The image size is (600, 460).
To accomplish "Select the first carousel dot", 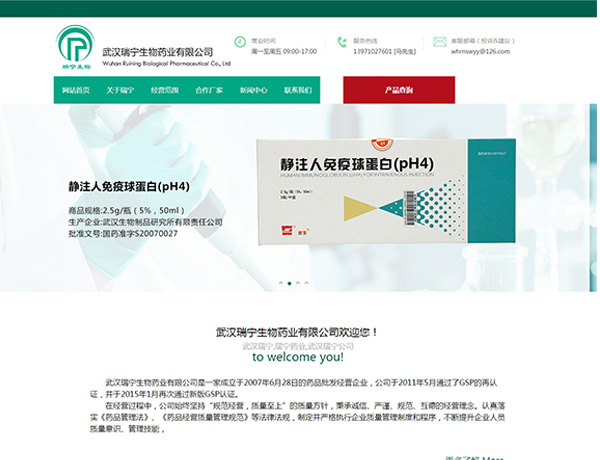I will click(281, 284).
